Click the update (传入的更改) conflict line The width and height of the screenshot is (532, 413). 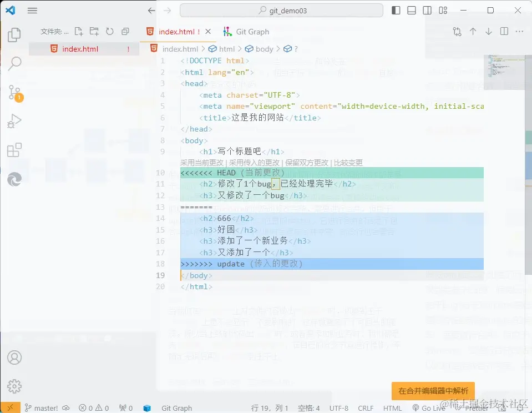coord(332,264)
